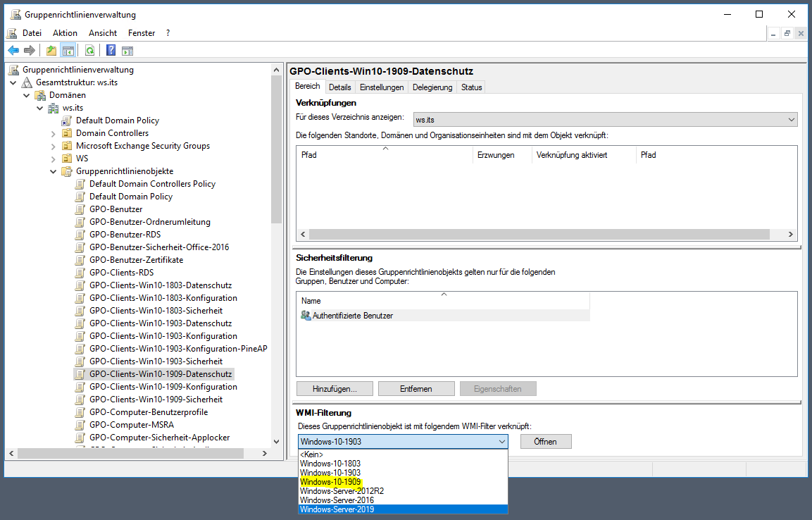The height and width of the screenshot is (520, 812).
Task: Select the Bereich tab
Action: 308,87
